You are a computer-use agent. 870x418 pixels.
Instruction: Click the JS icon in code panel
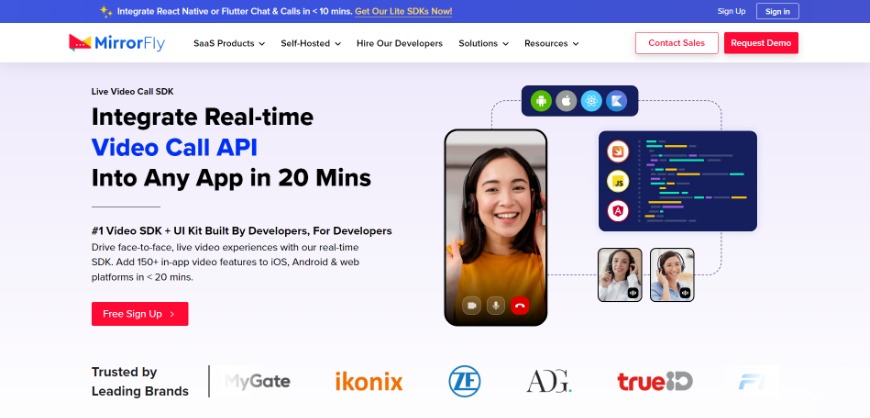click(618, 181)
